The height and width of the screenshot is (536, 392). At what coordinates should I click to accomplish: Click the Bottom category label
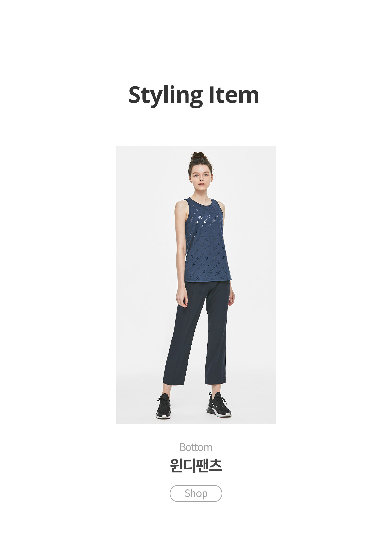tap(196, 447)
